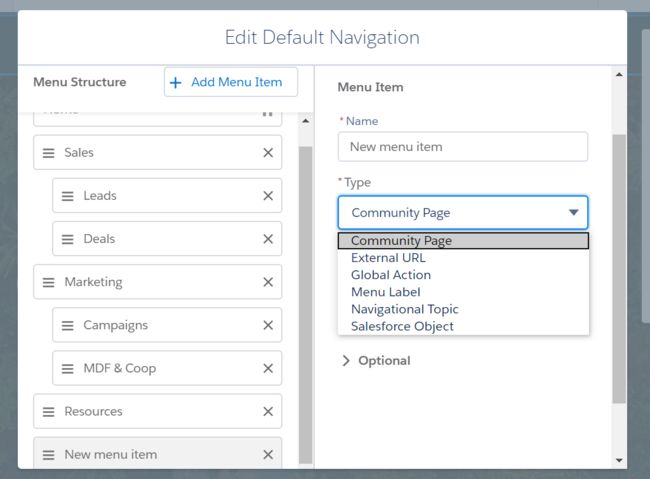Select the Leads sub-item row

pos(167,195)
